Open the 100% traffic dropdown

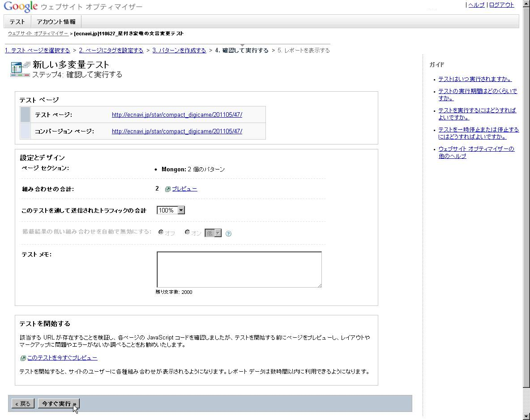tap(171, 210)
